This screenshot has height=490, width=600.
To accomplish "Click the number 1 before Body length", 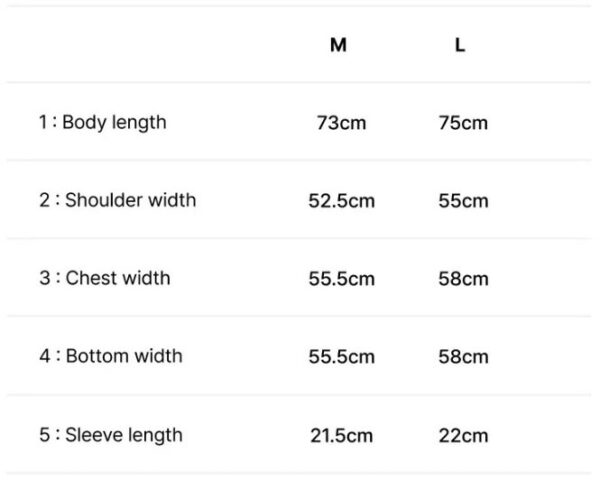I will click(43, 122).
